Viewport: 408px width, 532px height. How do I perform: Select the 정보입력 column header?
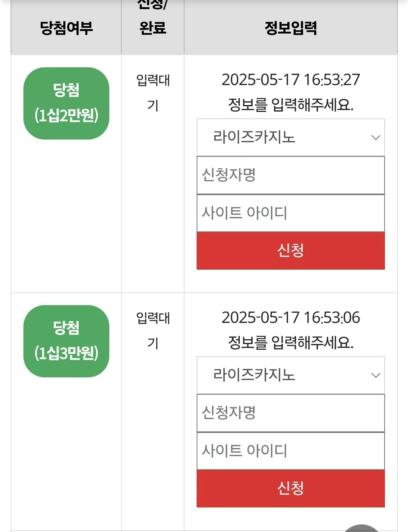pyautogui.click(x=291, y=28)
